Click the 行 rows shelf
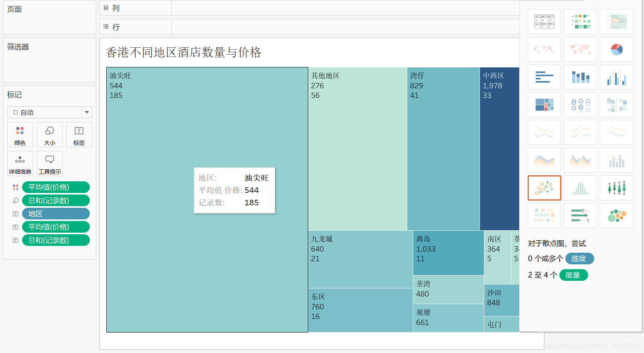 point(309,27)
